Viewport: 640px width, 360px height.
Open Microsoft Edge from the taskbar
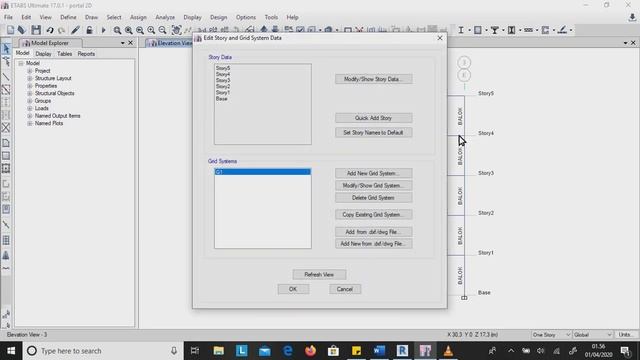(288, 351)
